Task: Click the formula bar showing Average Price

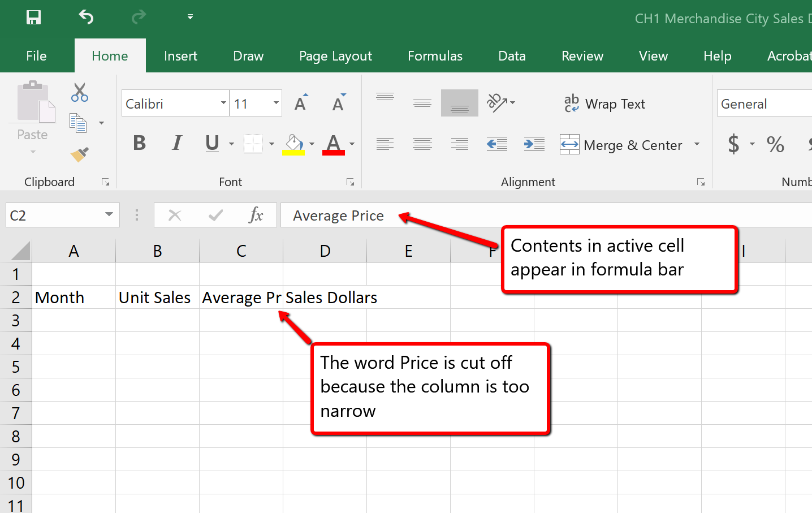Action: click(546, 215)
